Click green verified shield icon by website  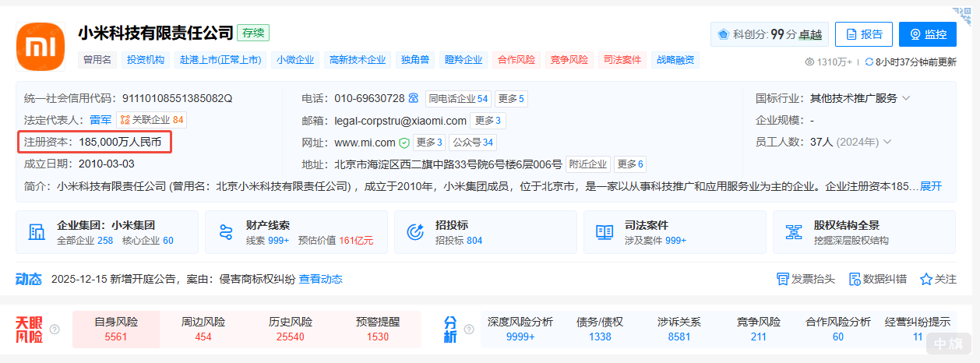coord(404,143)
